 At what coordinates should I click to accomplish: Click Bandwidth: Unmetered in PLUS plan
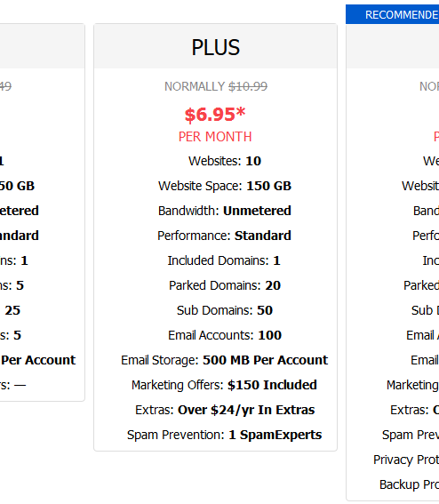click(x=225, y=211)
